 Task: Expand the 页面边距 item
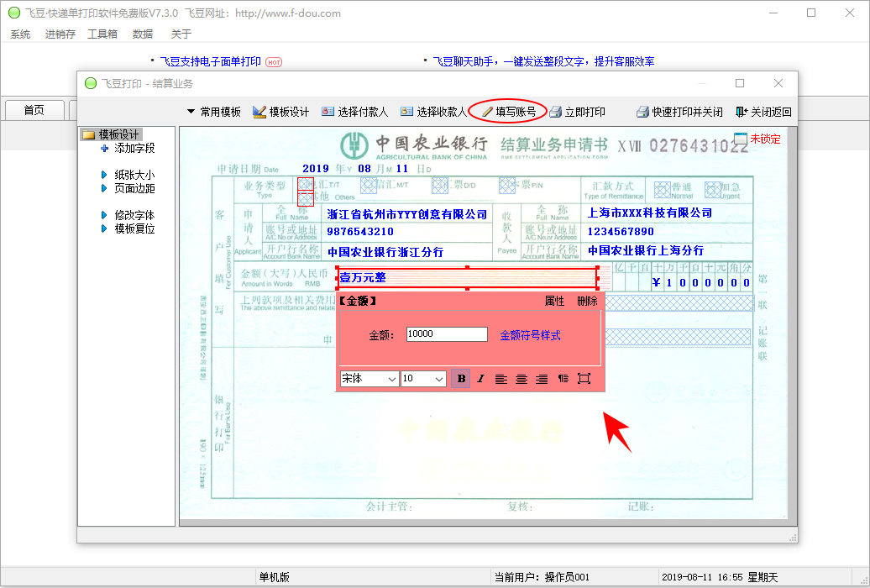click(128, 189)
